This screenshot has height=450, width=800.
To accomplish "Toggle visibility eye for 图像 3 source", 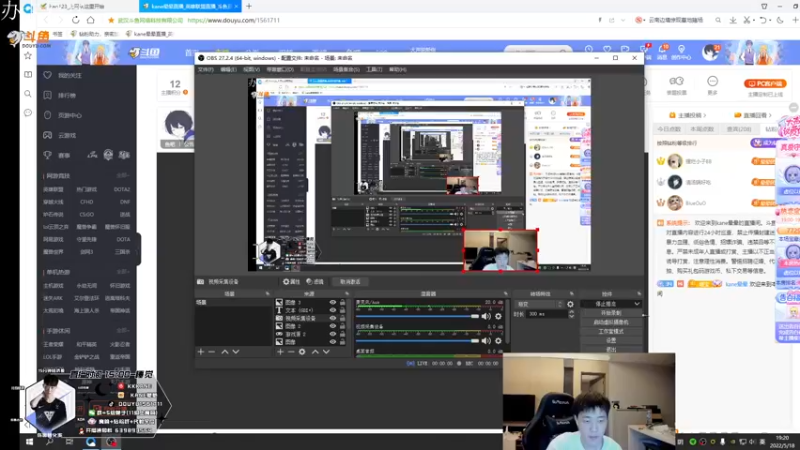I will point(333,303).
